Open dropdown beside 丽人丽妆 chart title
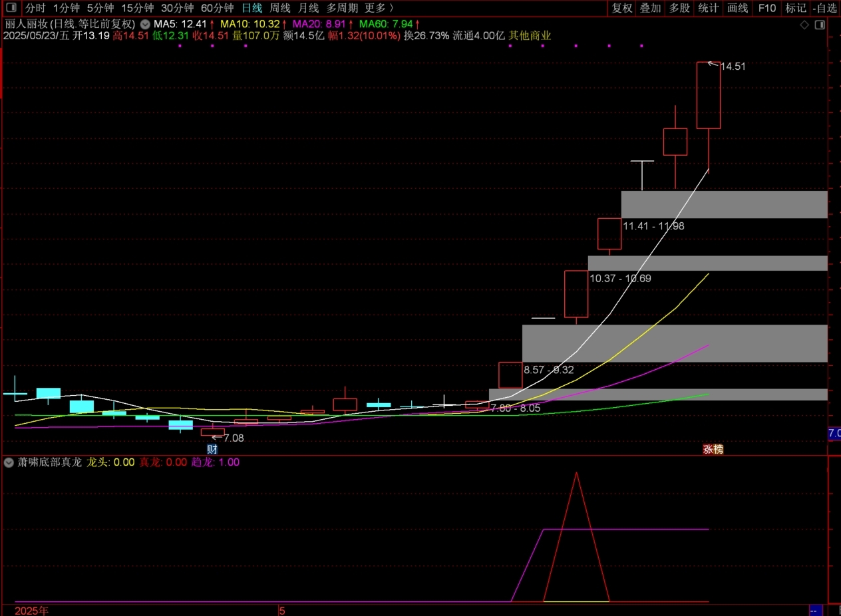Screen dimensions: 841x616 (145, 23)
